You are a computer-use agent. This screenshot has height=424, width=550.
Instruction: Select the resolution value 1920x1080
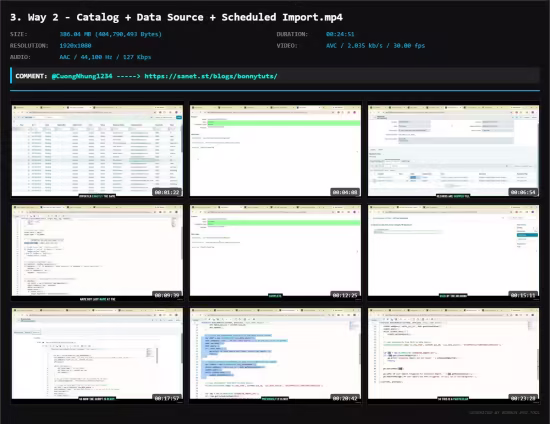[75, 46]
